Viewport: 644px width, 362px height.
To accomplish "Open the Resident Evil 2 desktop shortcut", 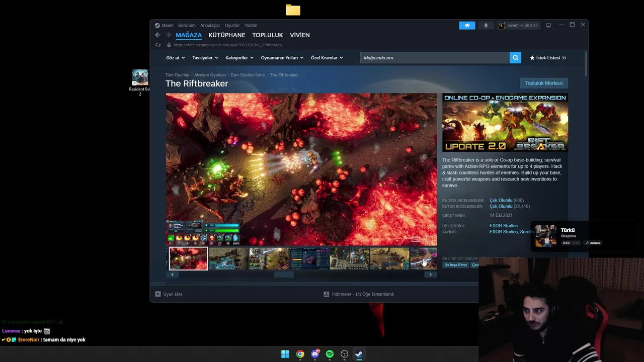I will click(140, 82).
